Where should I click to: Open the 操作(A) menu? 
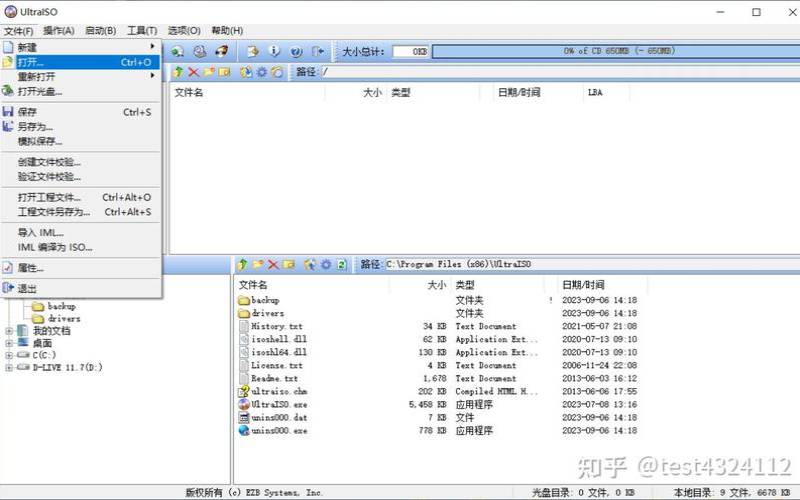coord(59,31)
